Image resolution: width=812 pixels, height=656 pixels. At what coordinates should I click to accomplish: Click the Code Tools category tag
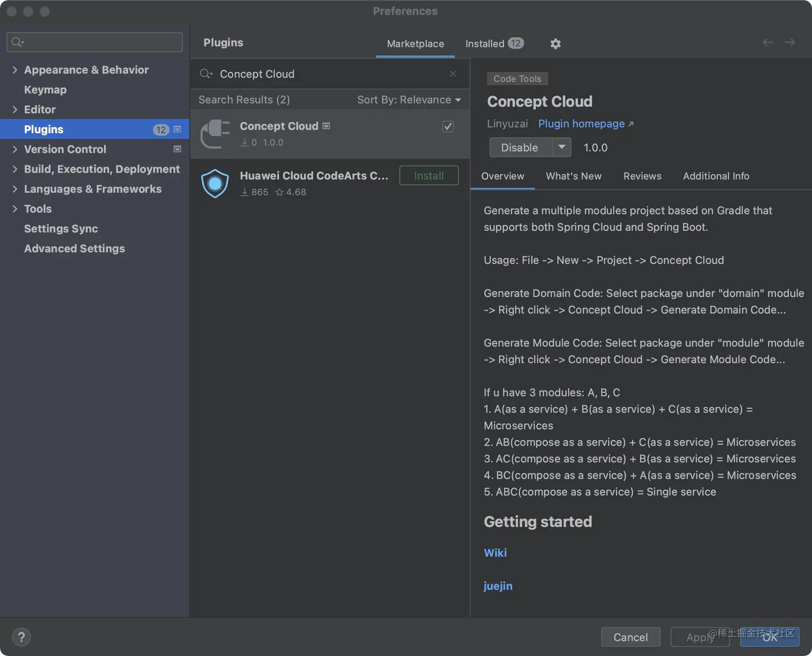point(517,78)
